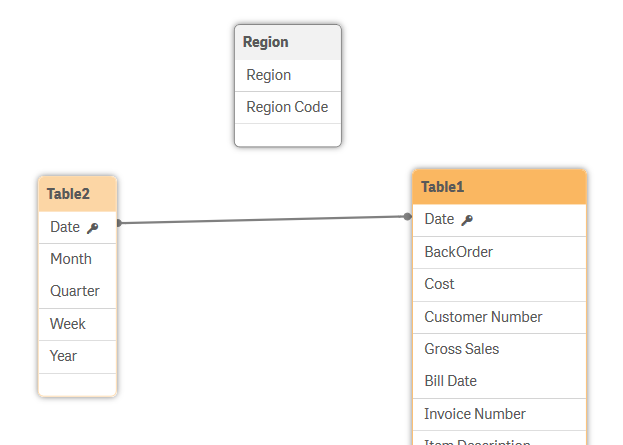Viewport: 623px width, 445px height.
Task: Select the Year field in Table2
Action: 64,356
